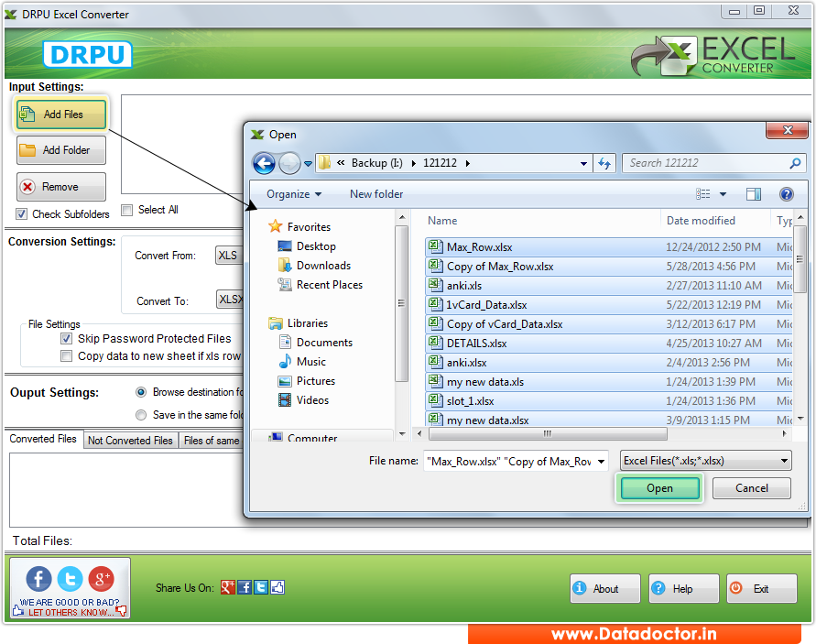This screenshot has width=816, height=644.
Task: Toggle the preview pane icon
Action: tap(754, 194)
